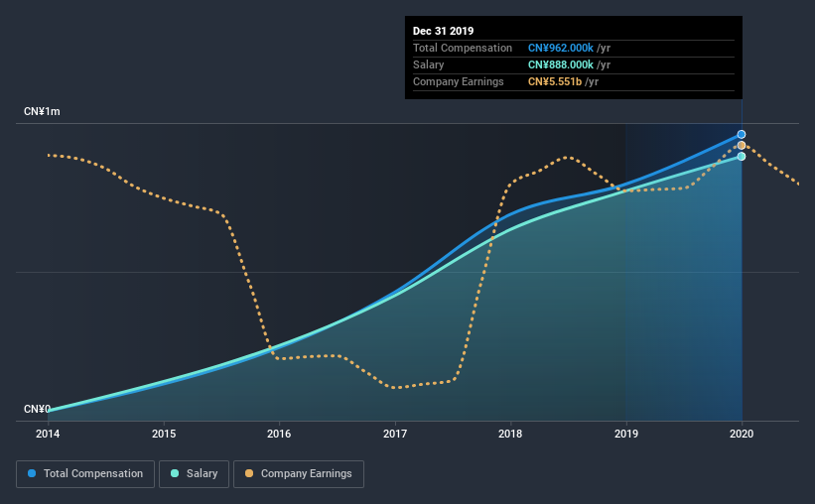Image resolution: width=815 pixels, height=504 pixels.
Task: Toggle the Company Earnings legend button
Action: coord(299,474)
